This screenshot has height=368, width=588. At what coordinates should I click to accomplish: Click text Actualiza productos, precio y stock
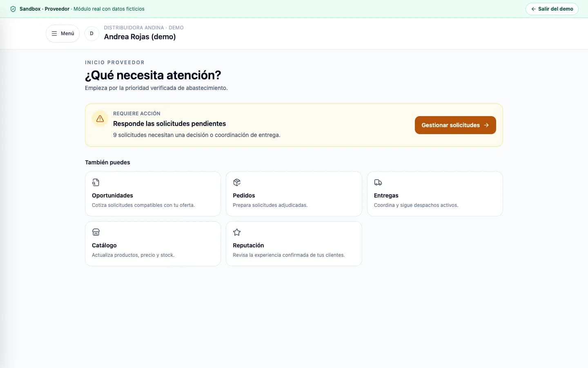pyautogui.click(x=133, y=255)
